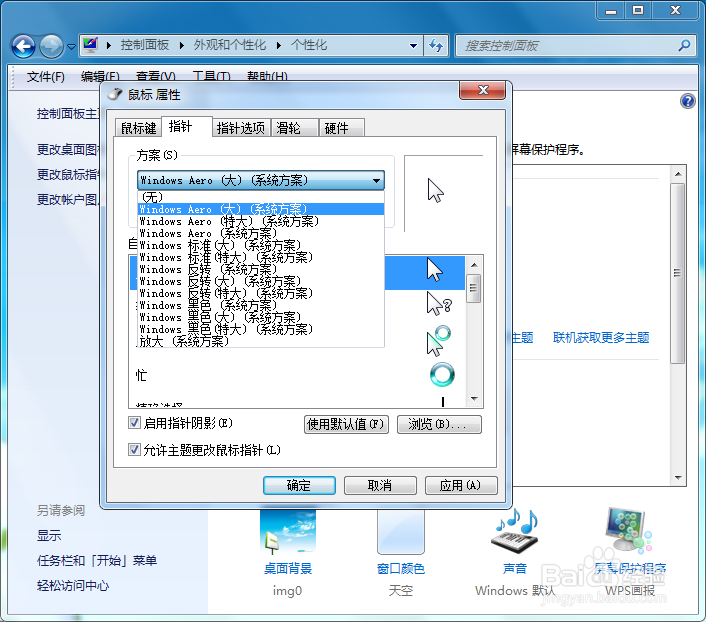Image resolution: width=706 pixels, height=622 pixels.
Task: Click the Control Panel icon in address bar
Action: coord(90,45)
